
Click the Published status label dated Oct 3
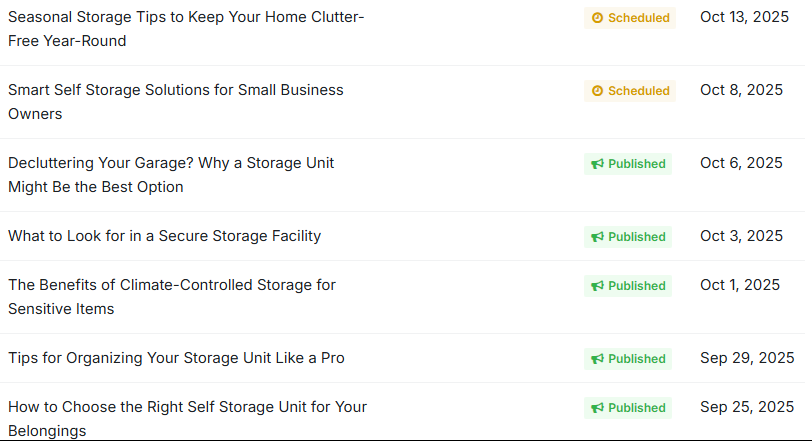pyautogui.click(x=636, y=237)
